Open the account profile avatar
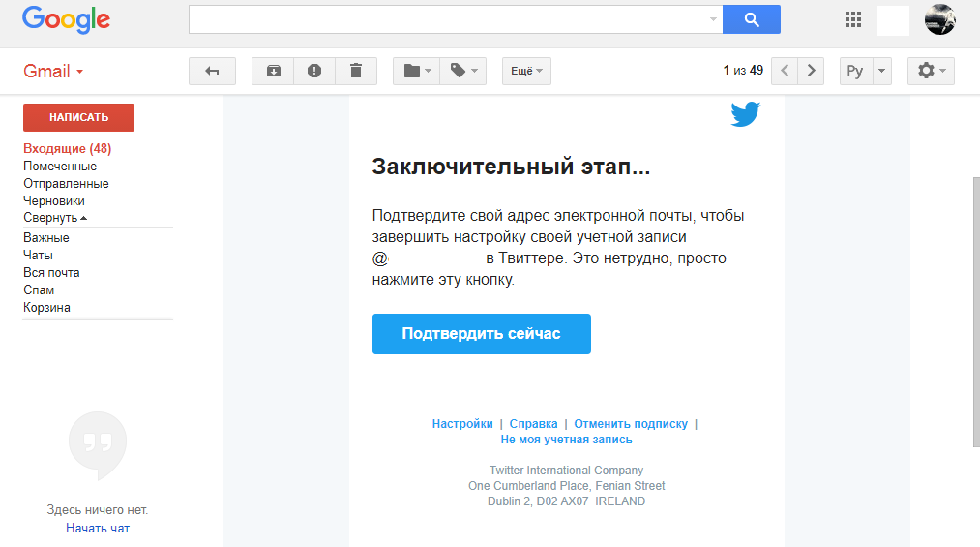This screenshot has width=980, height=547. click(939, 19)
